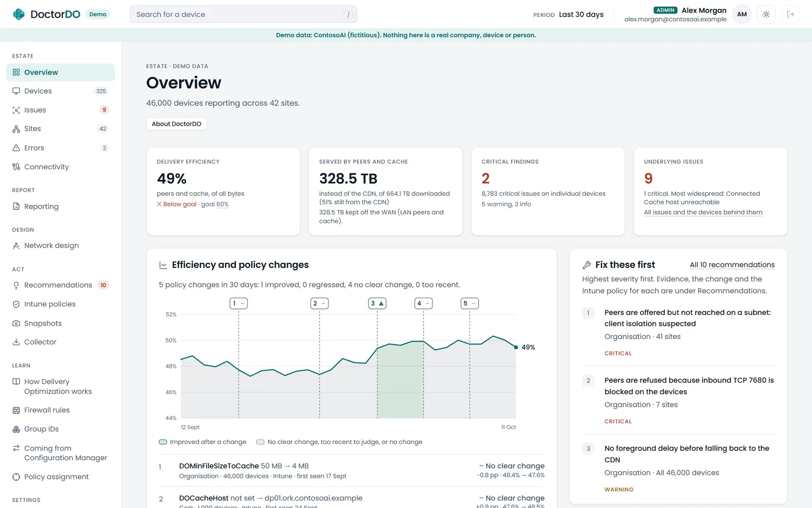The width and height of the screenshot is (812, 508).
Task: Go to Issues in the sidebar
Action: click(60, 110)
